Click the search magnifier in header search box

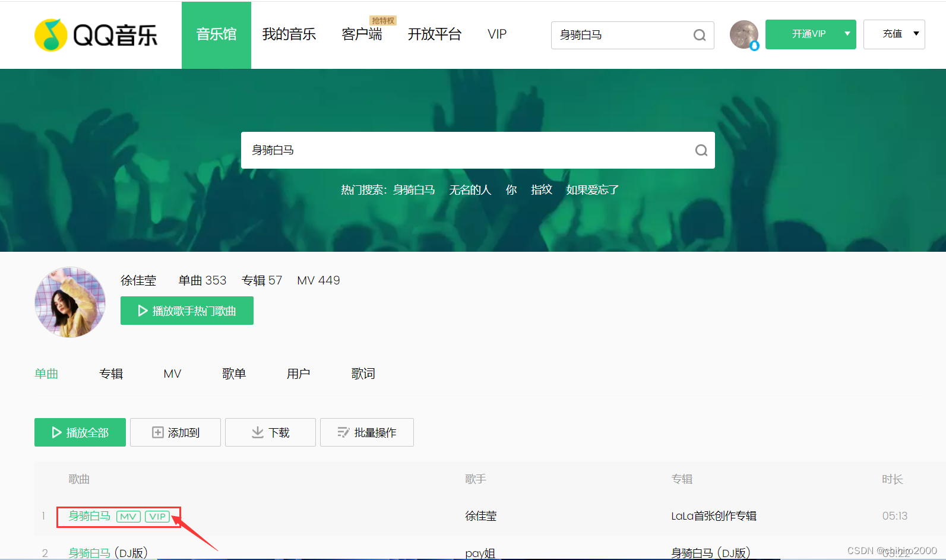tap(700, 35)
